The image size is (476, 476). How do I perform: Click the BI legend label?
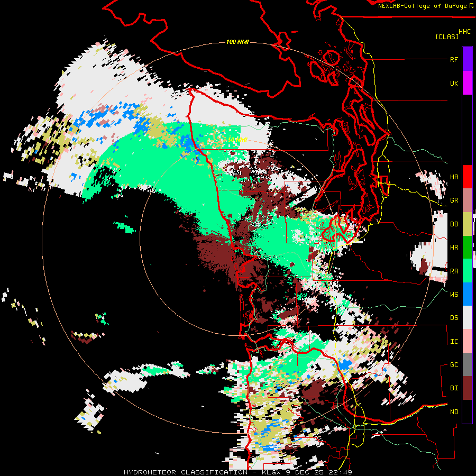tap(454, 388)
